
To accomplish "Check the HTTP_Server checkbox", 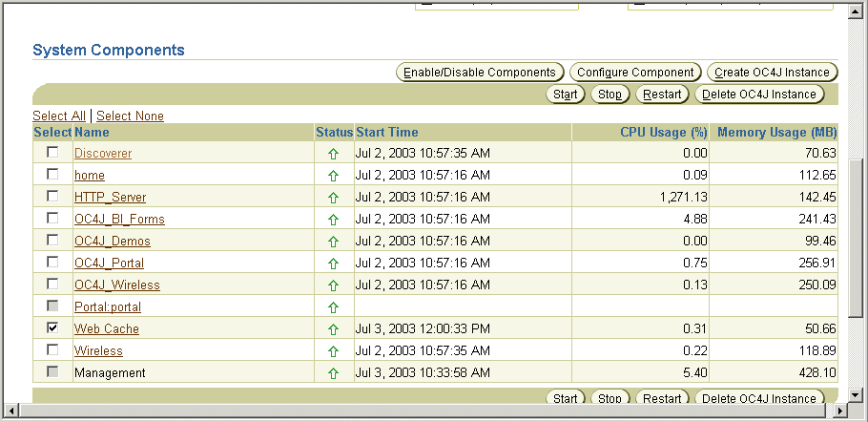I will click(52, 196).
